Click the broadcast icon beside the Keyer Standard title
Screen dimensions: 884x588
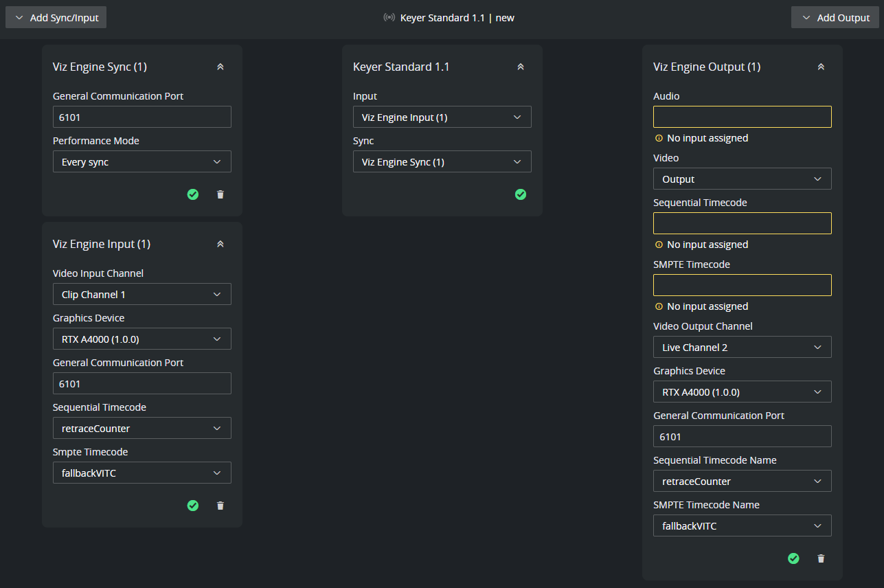389,18
